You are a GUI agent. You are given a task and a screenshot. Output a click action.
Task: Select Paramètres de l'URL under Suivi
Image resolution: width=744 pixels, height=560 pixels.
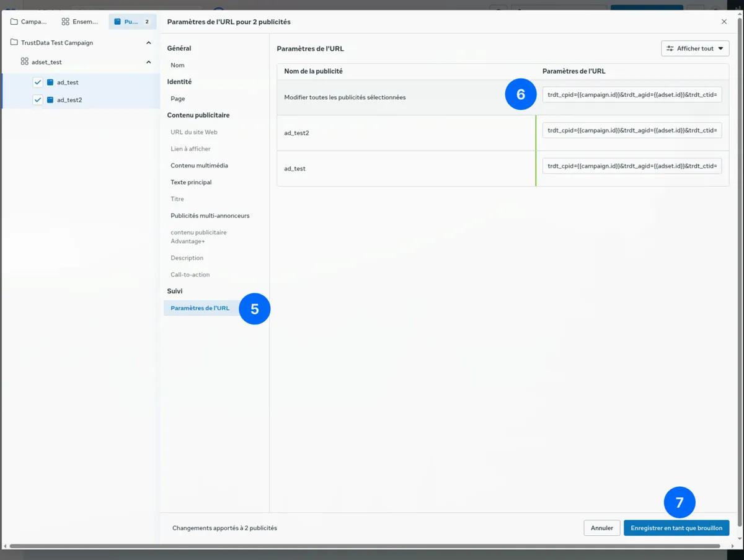click(x=200, y=308)
